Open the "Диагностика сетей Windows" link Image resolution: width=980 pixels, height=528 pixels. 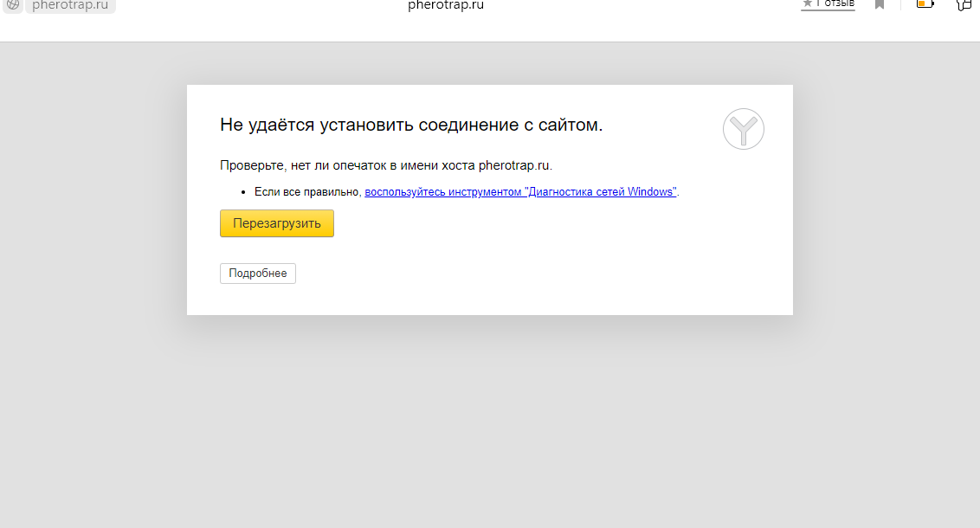[520, 192]
